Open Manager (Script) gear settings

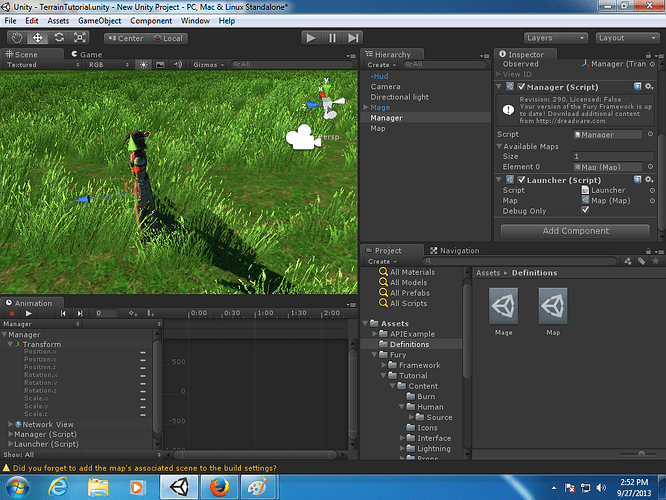(649, 87)
